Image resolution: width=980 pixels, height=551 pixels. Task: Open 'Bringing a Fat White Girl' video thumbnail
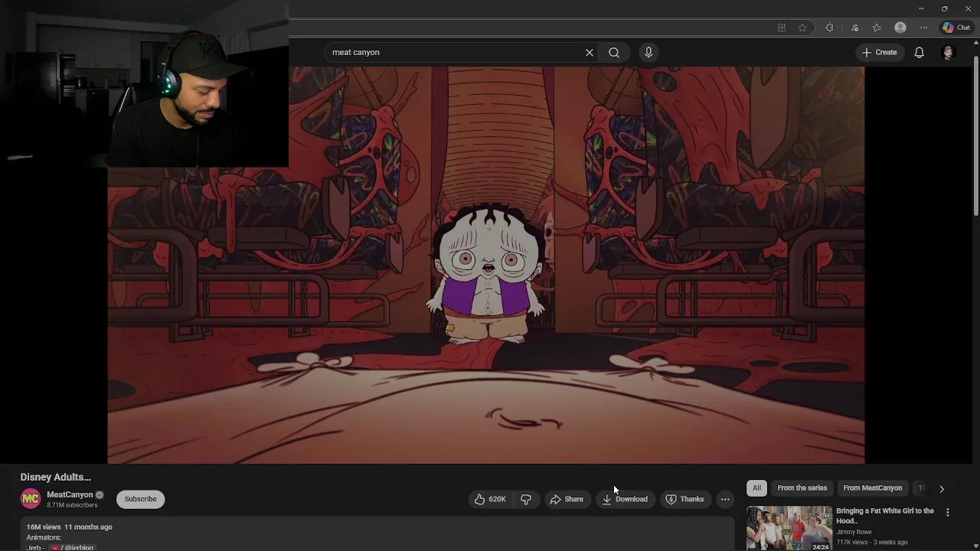click(x=789, y=528)
